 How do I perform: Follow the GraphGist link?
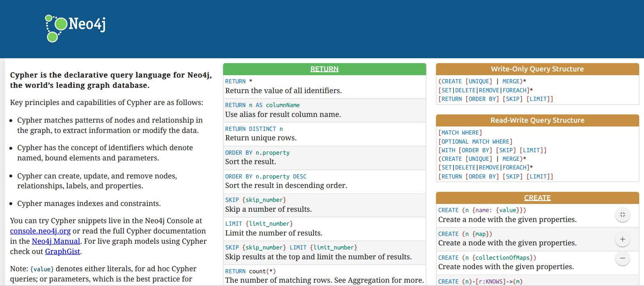pos(62,252)
